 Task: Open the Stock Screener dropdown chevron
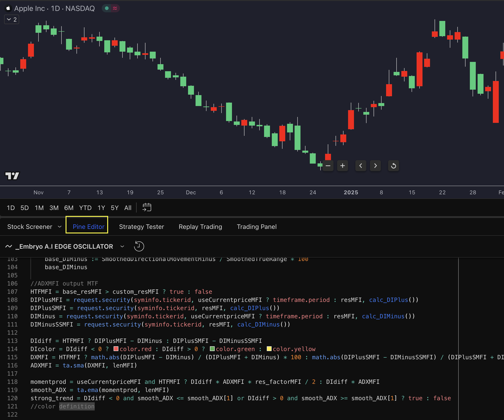point(59,227)
